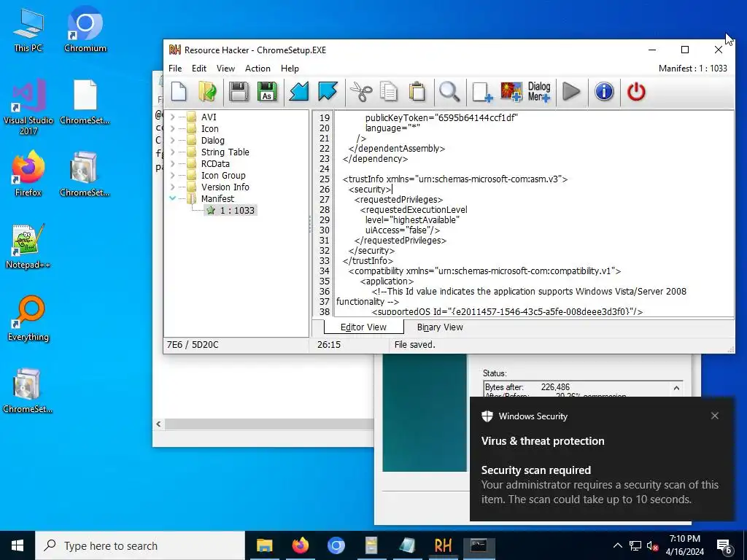The image size is (747, 560).
Task: Open the Everything search desktop shortcut
Action: tap(28, 319)
